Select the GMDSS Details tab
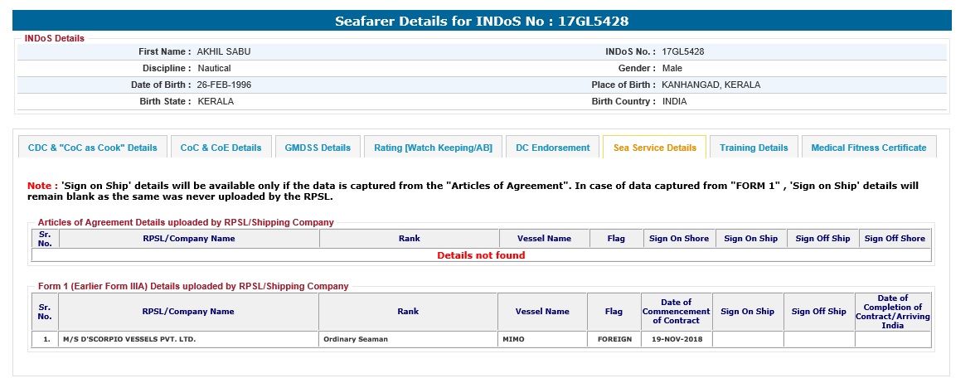The width and height of the screenshot is (980, 383). click(318, 148)
